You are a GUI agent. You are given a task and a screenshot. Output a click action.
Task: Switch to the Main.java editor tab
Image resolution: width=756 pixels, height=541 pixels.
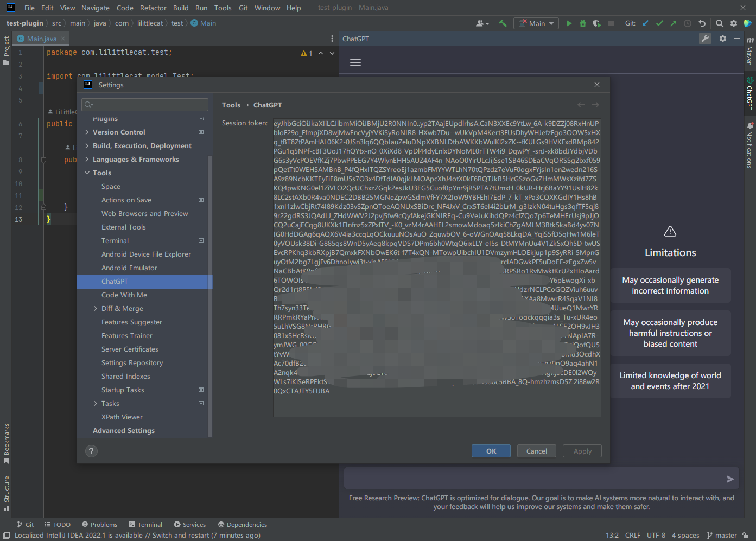pos(41,39)
